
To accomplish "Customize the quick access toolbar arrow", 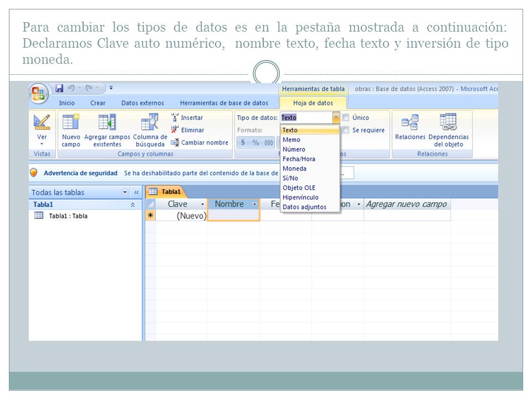I will click(x=111, y=88).
